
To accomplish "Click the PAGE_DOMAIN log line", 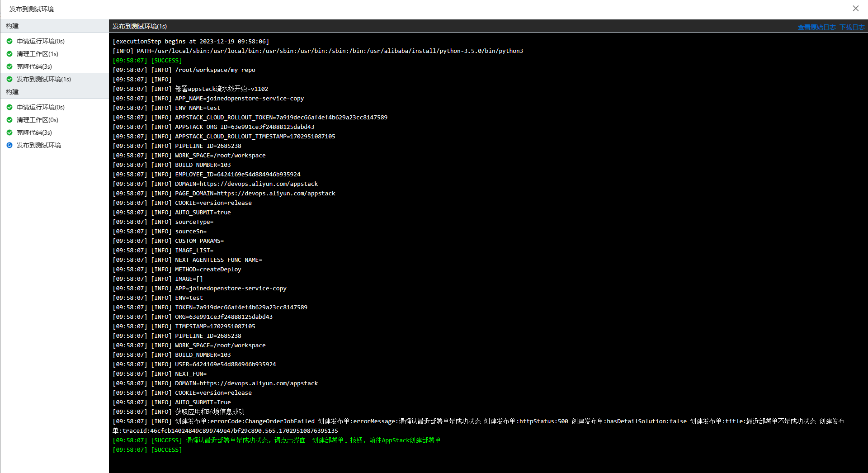I will click(x=224, y=193).
